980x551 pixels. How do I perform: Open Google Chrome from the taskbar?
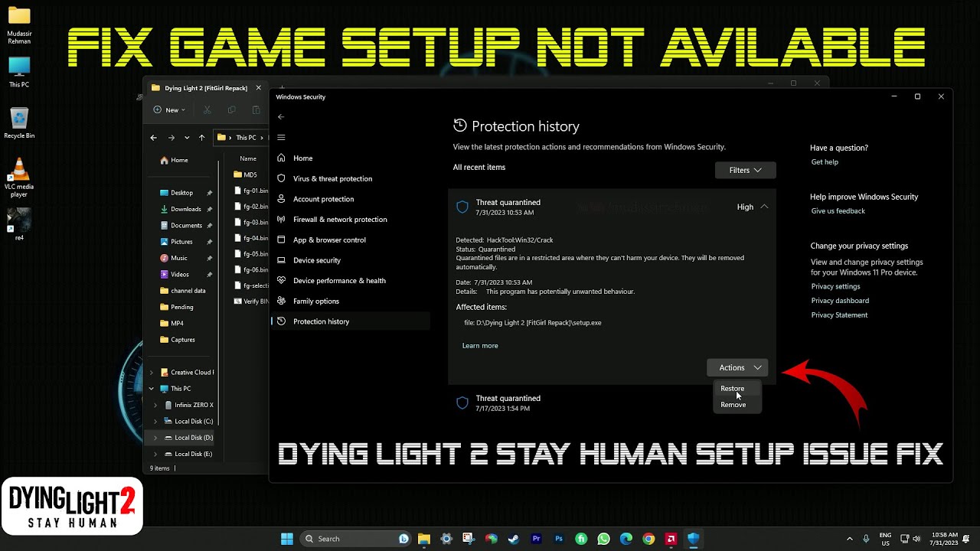coord(648,539)
